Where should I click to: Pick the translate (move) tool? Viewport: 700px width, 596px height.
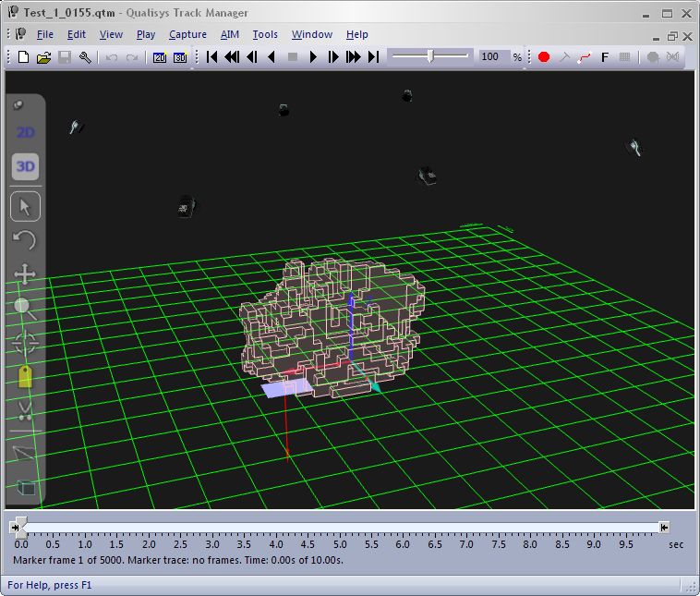pos(26,275)
